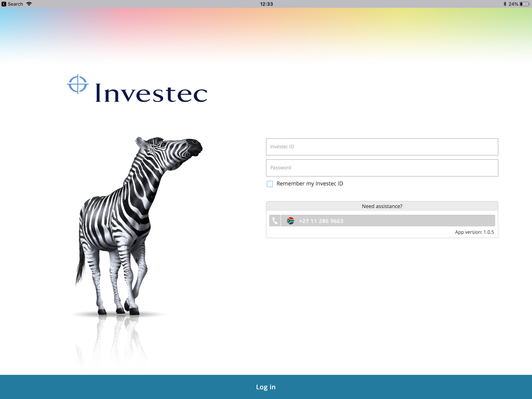Tap the Password input field
Image resolution: width=532 pixels, height=399 pixels.
coord(382,168)
